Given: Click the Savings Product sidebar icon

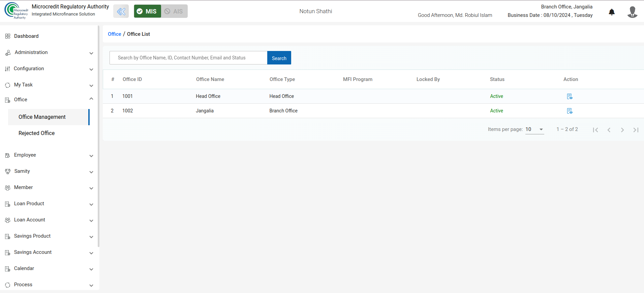Looking at the screenshot, I should tap(8, 236).
